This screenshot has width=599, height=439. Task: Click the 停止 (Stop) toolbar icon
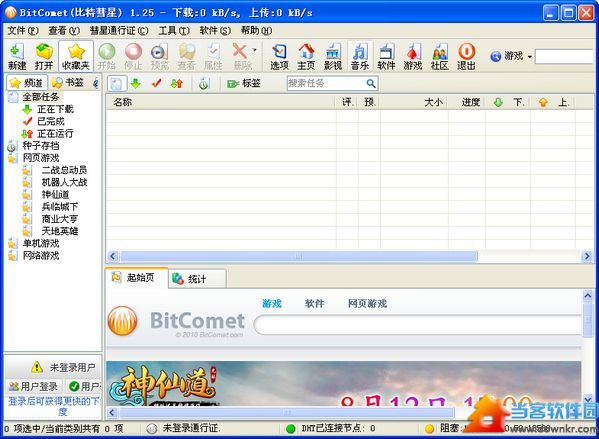point(133,56)
